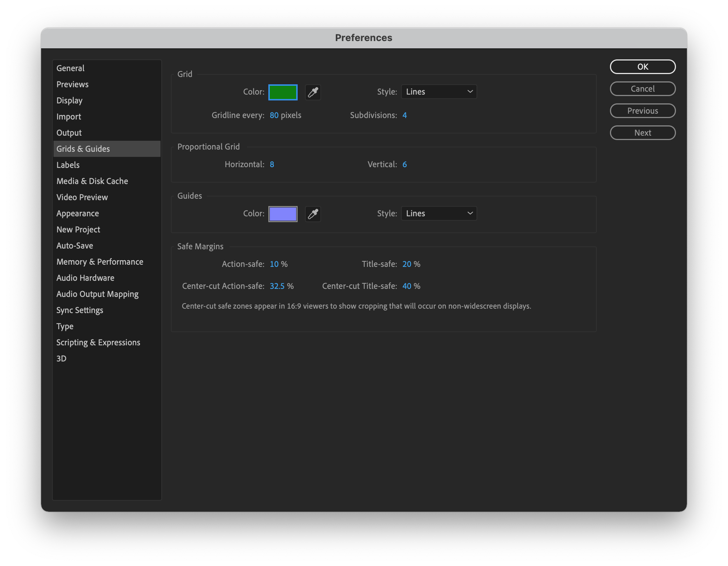728x566 pixels.
Task: Open Scripting & Expressions preferences
Action: [x=107, y=342]
